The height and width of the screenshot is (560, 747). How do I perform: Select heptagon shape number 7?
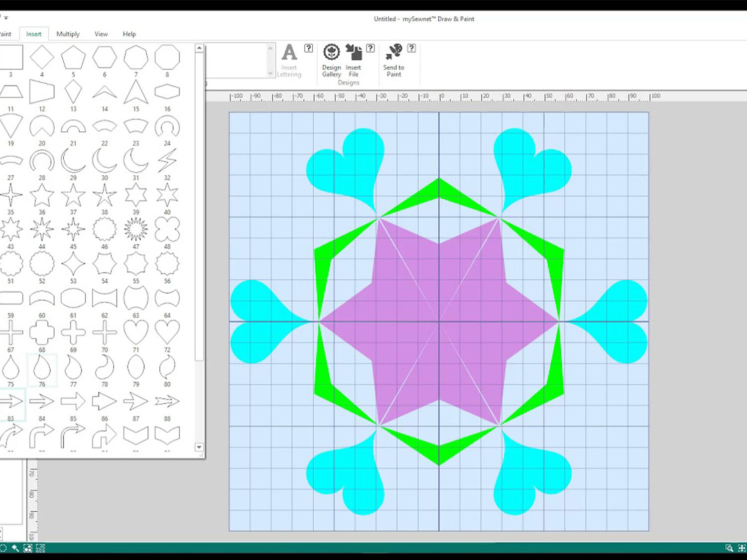(x=136, y=57)
